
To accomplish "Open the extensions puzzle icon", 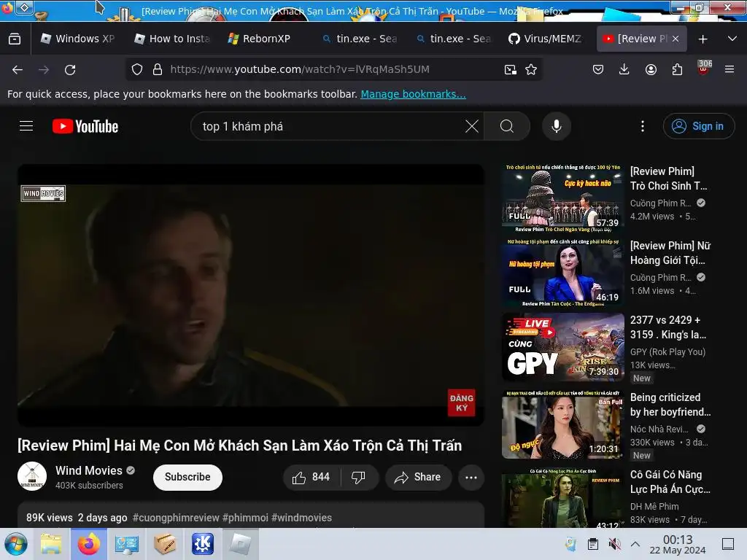I will click(x=677, y=69).
